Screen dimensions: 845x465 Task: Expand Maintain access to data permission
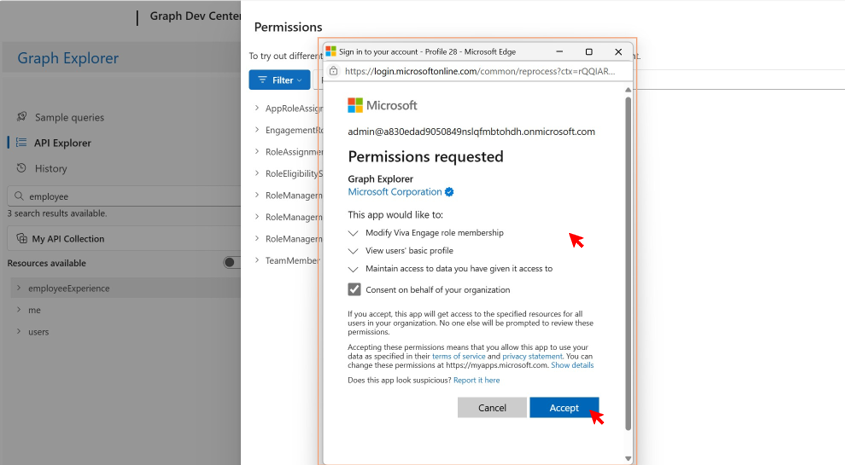pos(353,268)
